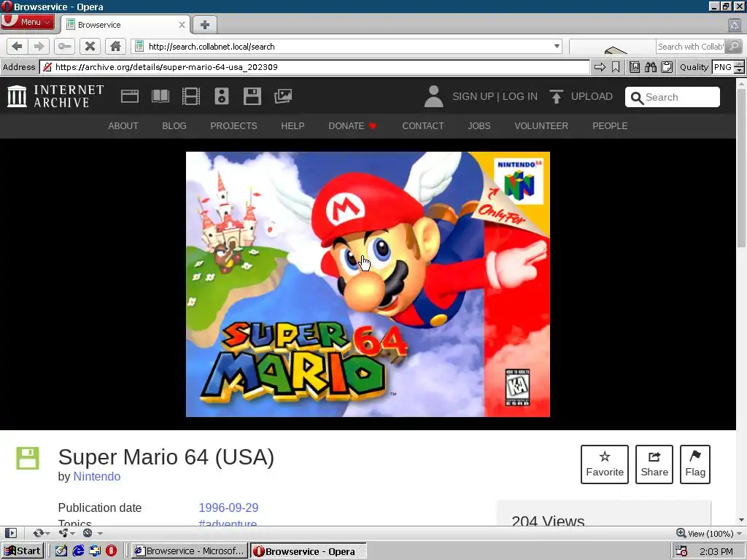
Task: Click the Quality stepper arrows
Action: 739,67
